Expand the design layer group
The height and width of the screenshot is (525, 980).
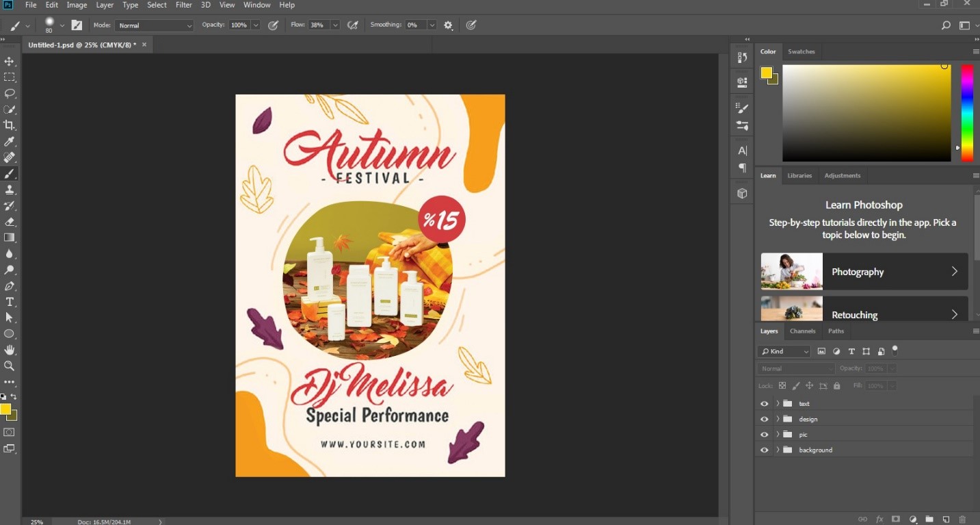tap(778, 419)
